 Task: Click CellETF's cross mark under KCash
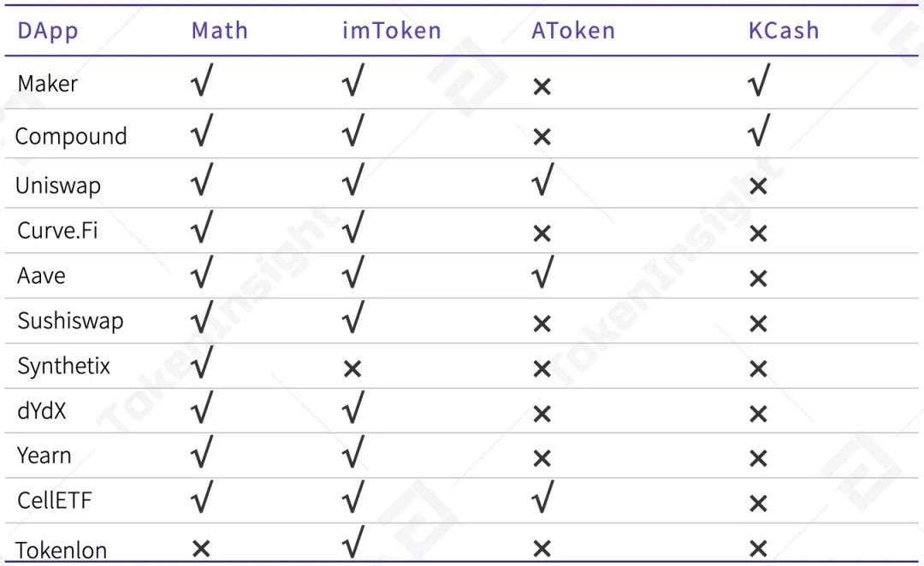pyautogui.click(x=758, y=504)
